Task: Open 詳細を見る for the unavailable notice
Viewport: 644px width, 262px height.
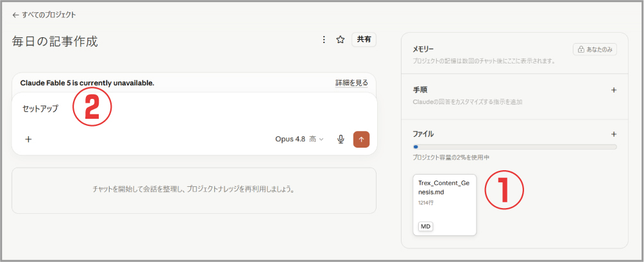Action: (x=352, y=83)
